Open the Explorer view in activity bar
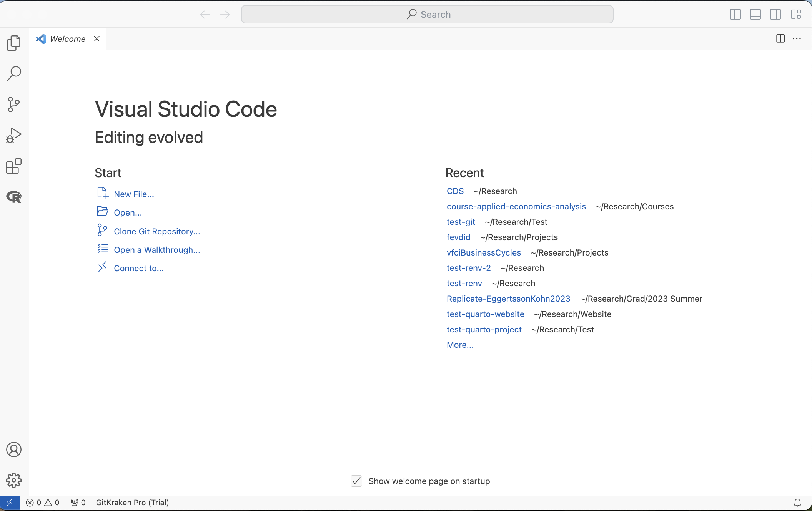This screenshot has width=812, height=511. (14, 43)
